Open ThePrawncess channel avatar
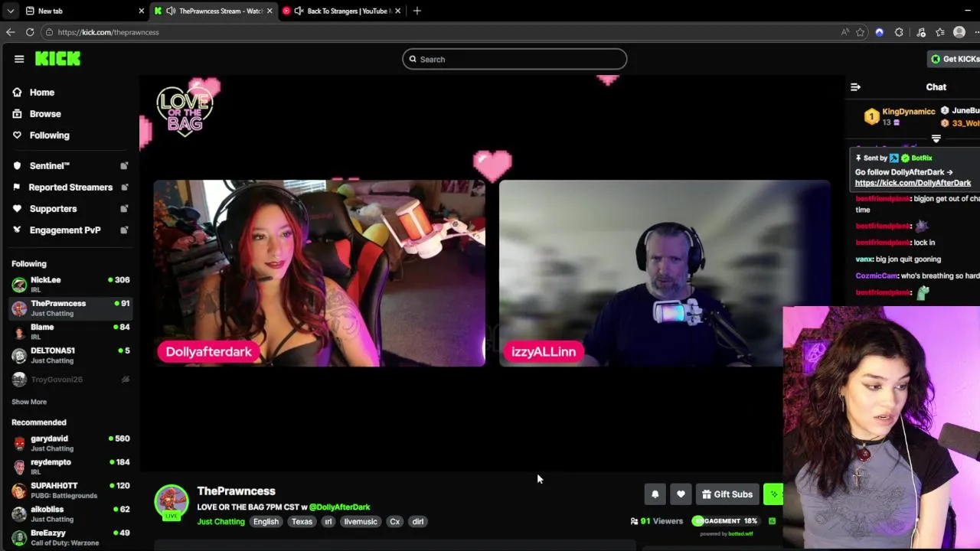This screenshot has width=980, height=551. (x=171, y=501)
